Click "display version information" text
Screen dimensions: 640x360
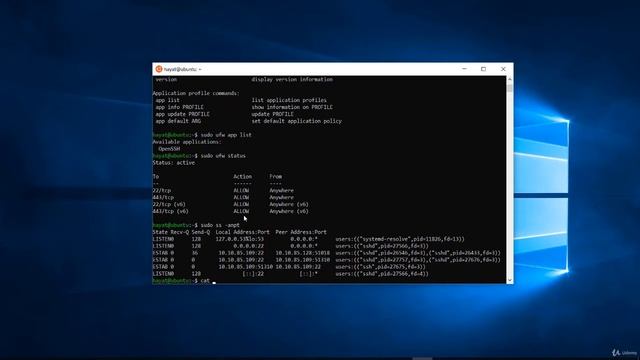pyautogui.click(x=292, y=79)
